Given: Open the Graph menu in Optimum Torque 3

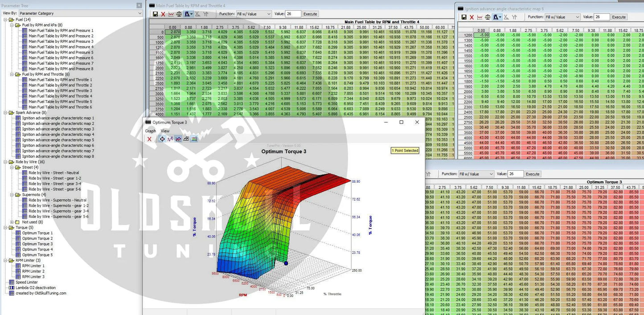Looking at the screenshot, I should pyautogui.click(x=150, y=131).
